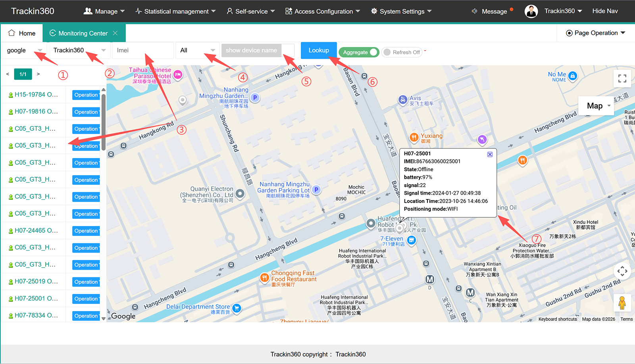
Task: Click Operation for H07-19816 device
Action: click(x=86, y=112)
